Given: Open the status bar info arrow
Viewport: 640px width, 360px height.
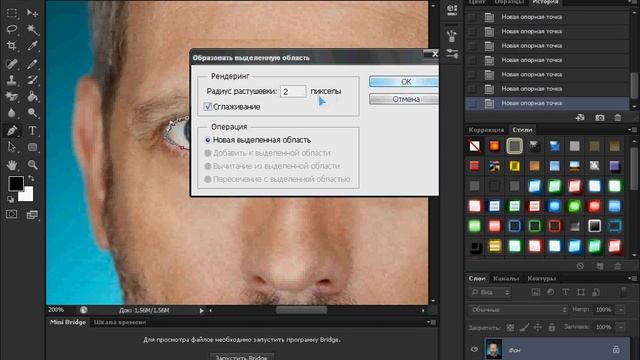Looking at the screenshot, I should pos(202,311).
